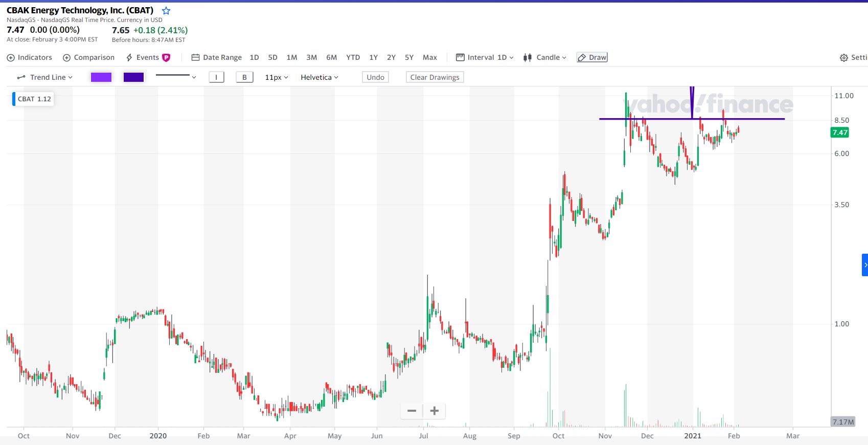
Task: Select the 6M date range
Action: [x=332, y=57]
